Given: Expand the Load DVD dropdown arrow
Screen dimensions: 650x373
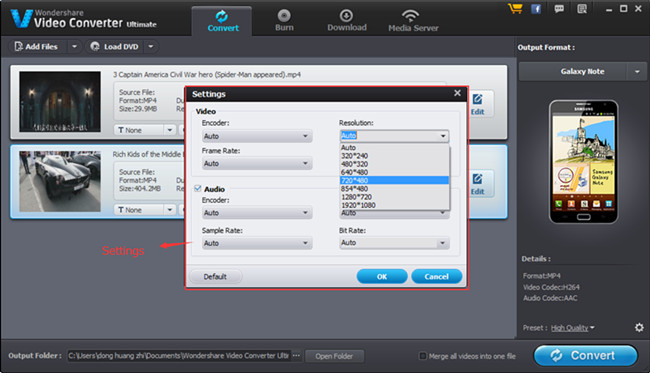Looking at the screenshot, I should coord(151,46).
